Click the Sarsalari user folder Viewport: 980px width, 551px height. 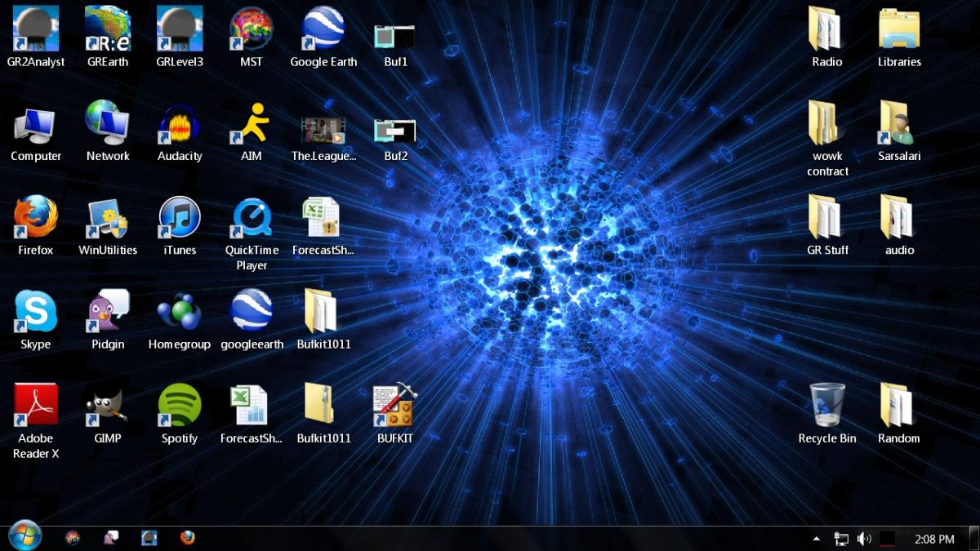click(899, 131)
